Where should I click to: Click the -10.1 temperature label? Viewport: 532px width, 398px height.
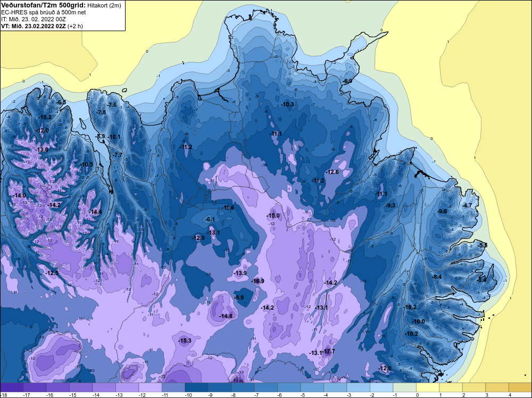114,137
